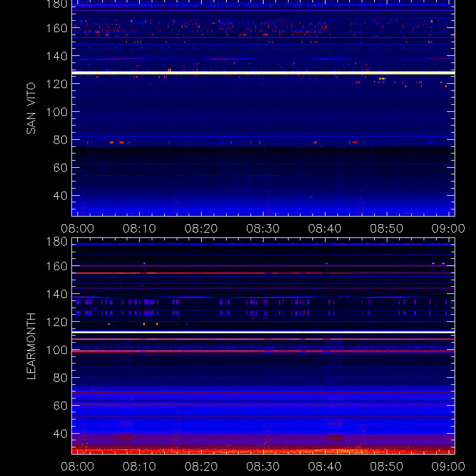Image resolution: width=476 pixels, height=476 pixels.
Task: Select the 80 tick label on San Vito axis
Action: click(x=60, y=140)
